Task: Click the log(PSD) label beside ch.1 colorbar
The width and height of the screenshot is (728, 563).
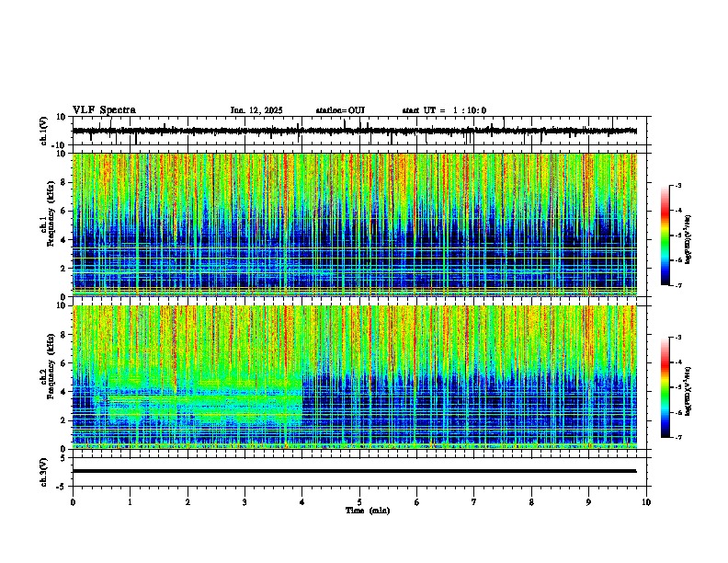Action: (x=688, y=239)
